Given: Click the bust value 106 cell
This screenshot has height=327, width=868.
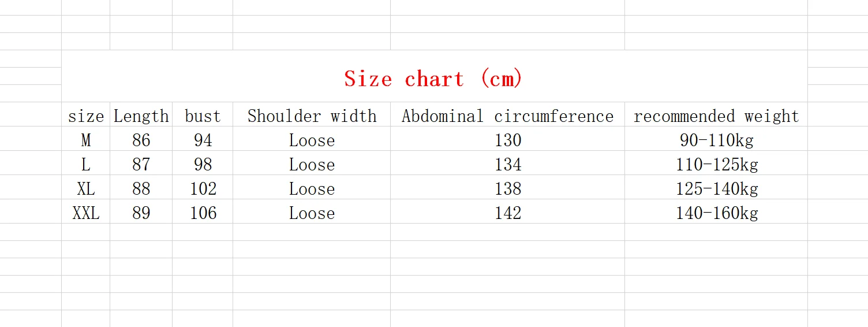Looking at the screenshot, I should pyautogui.click(x=203, y=211).
